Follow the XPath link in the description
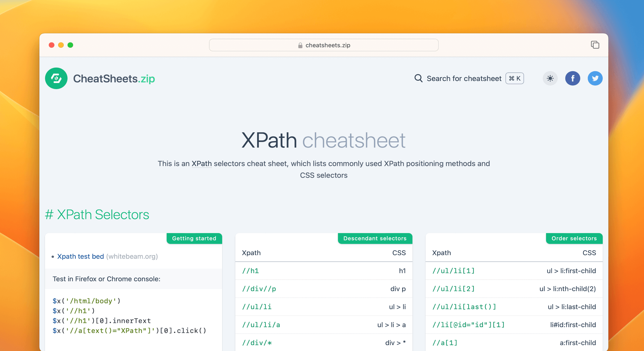Viewport: 644px width, 351px height. tap(201, 164)
